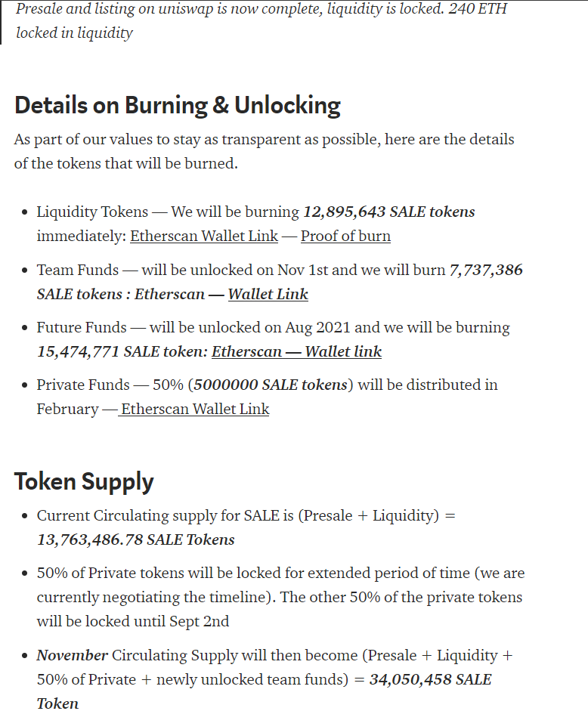Click the Liquidity Tokens bullet label
This screenshot has height=711, width=588.
[92, 212]
